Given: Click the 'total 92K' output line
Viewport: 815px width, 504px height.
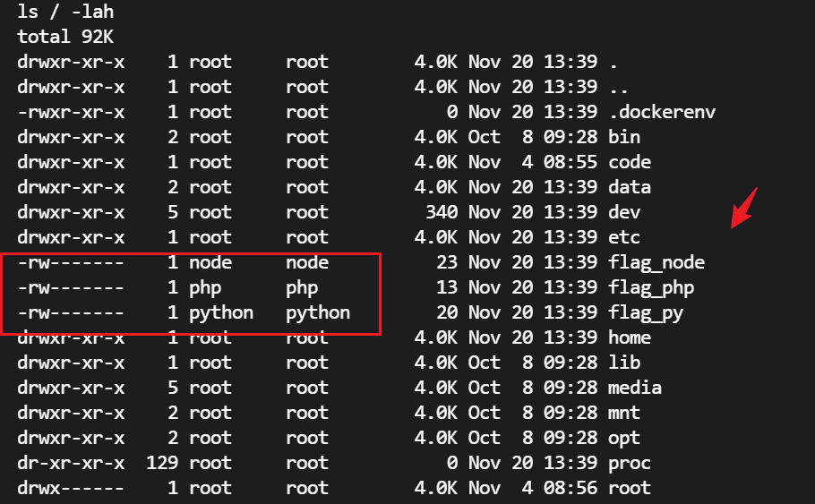Looking at the screenshot, I should [65, 38].
